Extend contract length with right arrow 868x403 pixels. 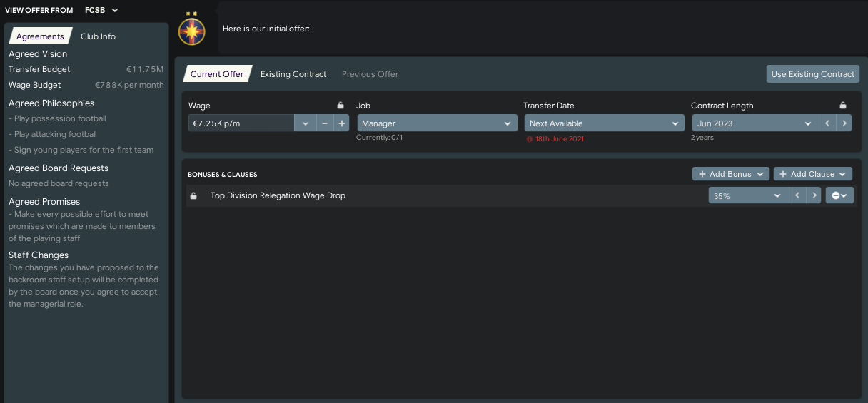(844, 123)
